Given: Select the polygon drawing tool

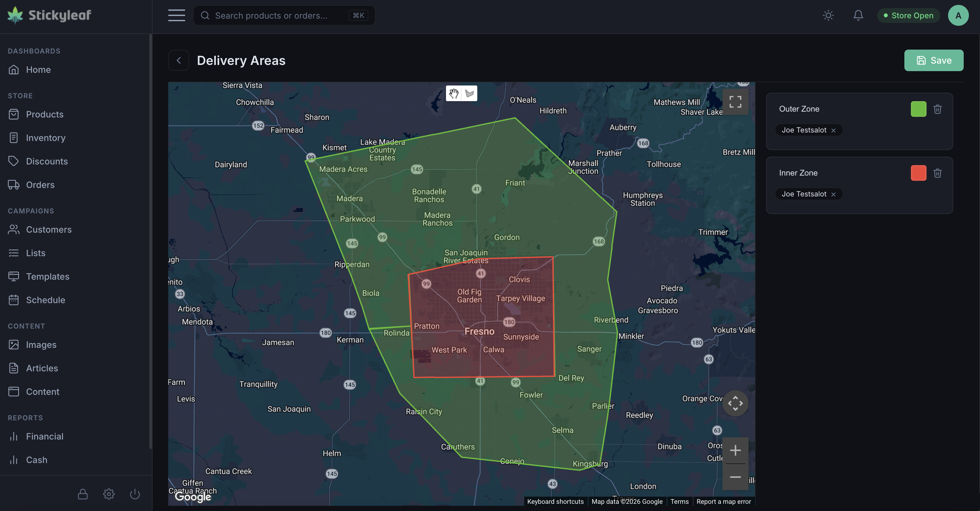Looking at the screenshot, I should click(469, 93).
